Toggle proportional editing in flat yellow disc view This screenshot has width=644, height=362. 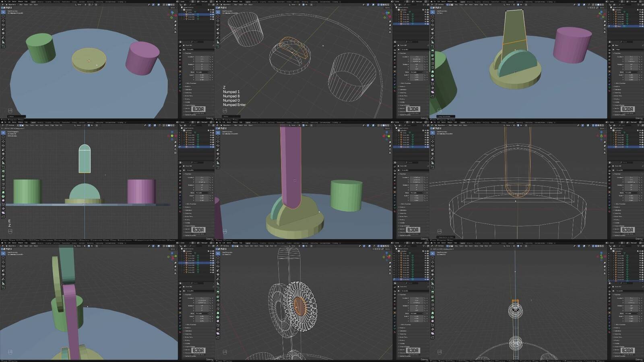(x=96, y=5)
